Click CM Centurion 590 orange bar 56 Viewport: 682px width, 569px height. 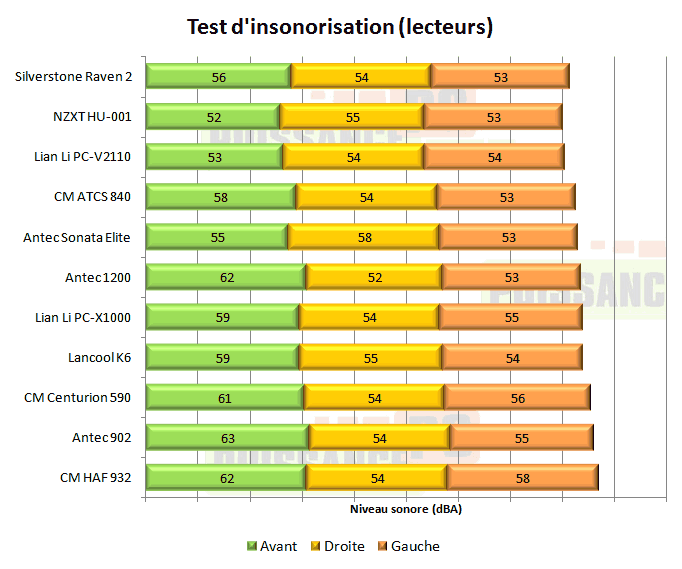517,396
